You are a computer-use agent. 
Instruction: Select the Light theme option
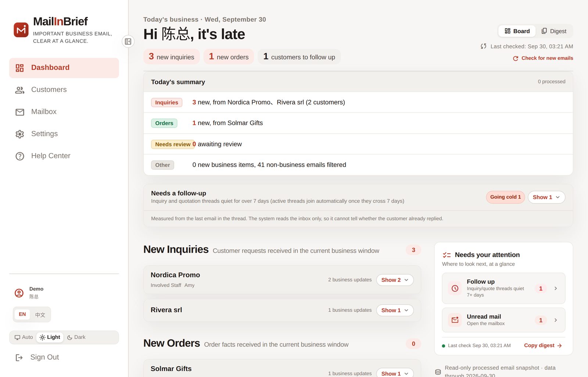[x=50, y=337]
